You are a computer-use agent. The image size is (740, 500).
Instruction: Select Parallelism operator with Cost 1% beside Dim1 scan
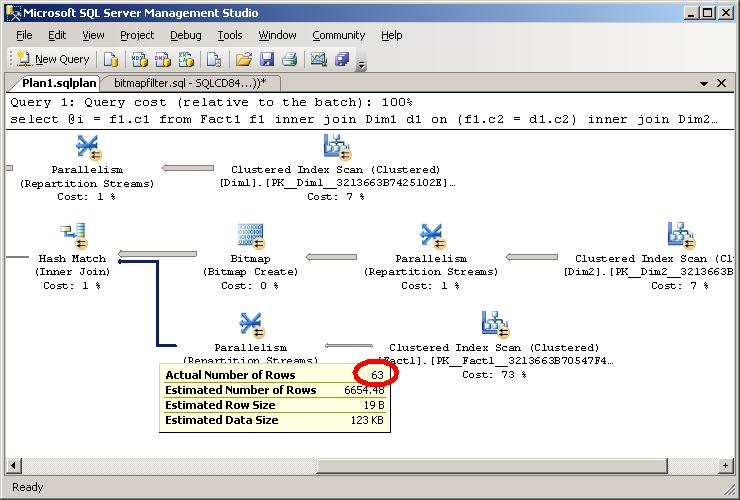(87, 168)
